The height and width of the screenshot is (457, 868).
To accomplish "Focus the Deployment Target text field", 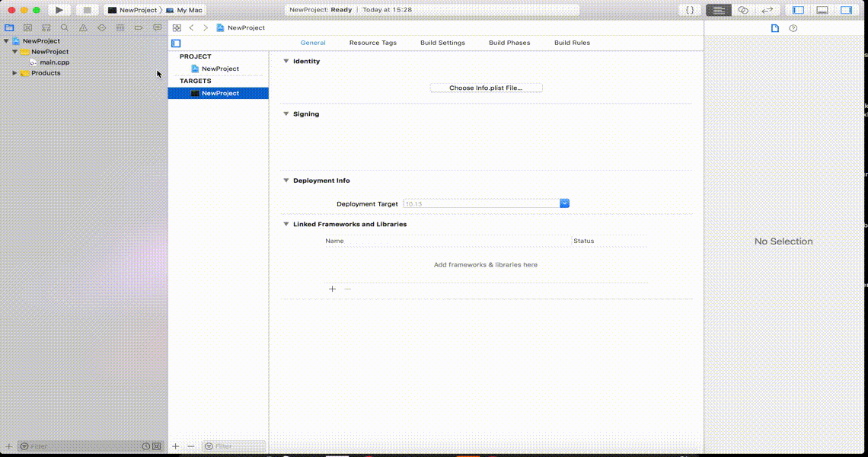I will pyautogui.click(x=482, y=203).
